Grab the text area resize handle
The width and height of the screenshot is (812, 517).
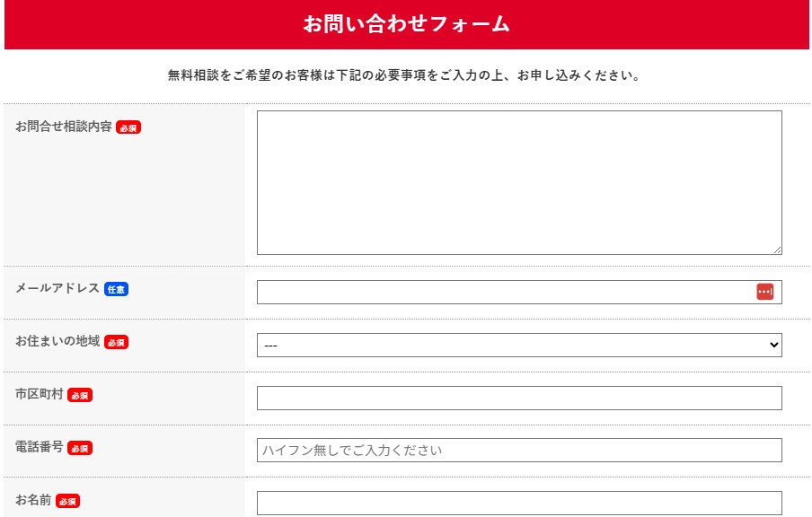[777, 250]
